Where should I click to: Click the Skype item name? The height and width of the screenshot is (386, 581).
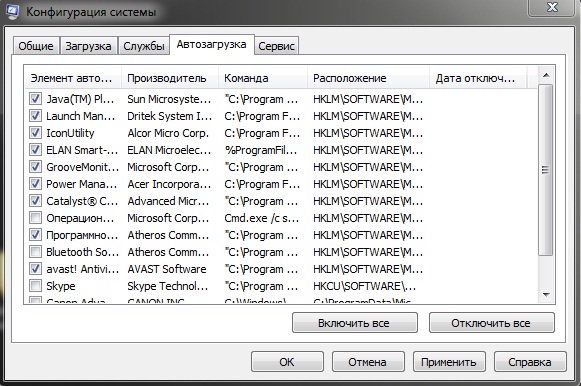(x=61, y=286)
